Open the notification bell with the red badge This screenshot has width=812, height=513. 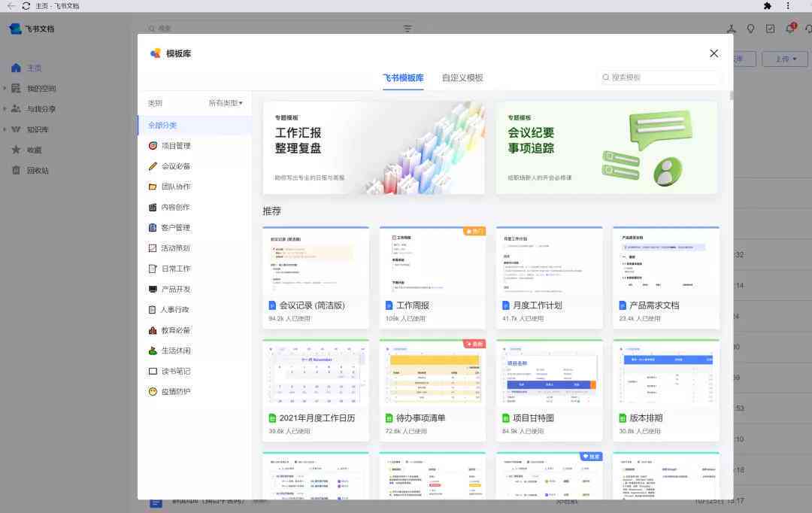(791, 28)
